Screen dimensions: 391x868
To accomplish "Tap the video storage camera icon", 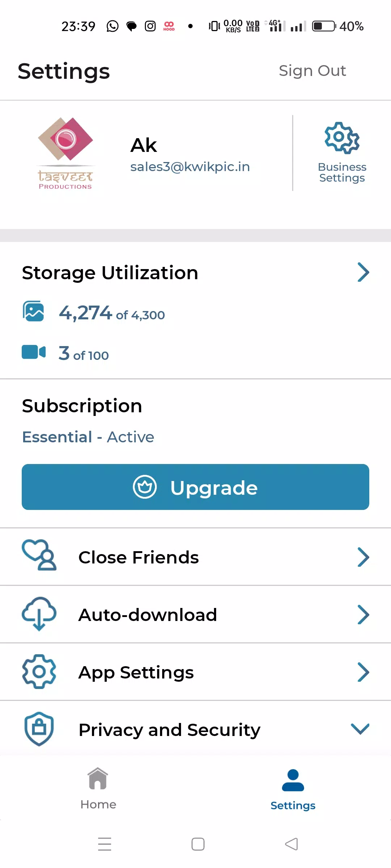I will pos(34,352).
